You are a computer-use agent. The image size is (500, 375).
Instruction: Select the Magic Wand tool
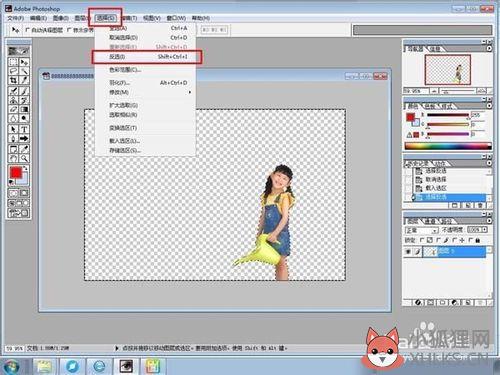point(24,71)
